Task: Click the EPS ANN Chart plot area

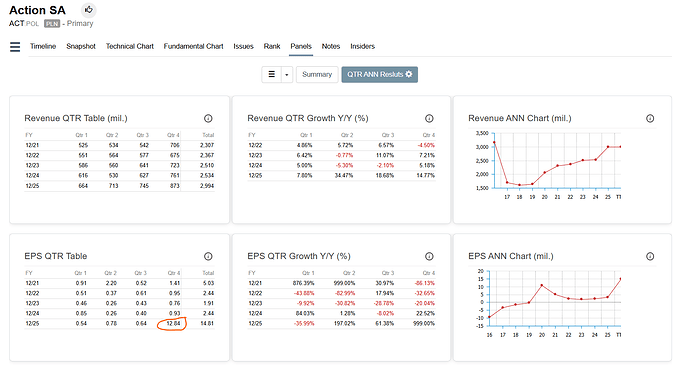Action: (555, 298)
